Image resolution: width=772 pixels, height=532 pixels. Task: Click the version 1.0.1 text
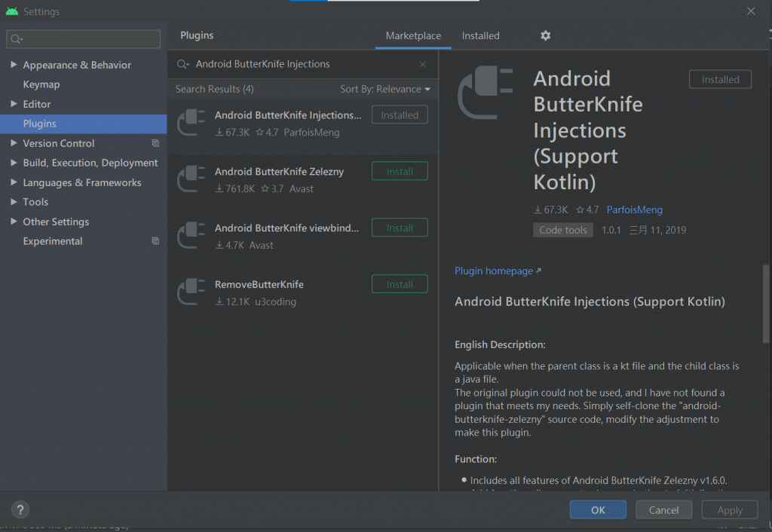pos(611,231)
